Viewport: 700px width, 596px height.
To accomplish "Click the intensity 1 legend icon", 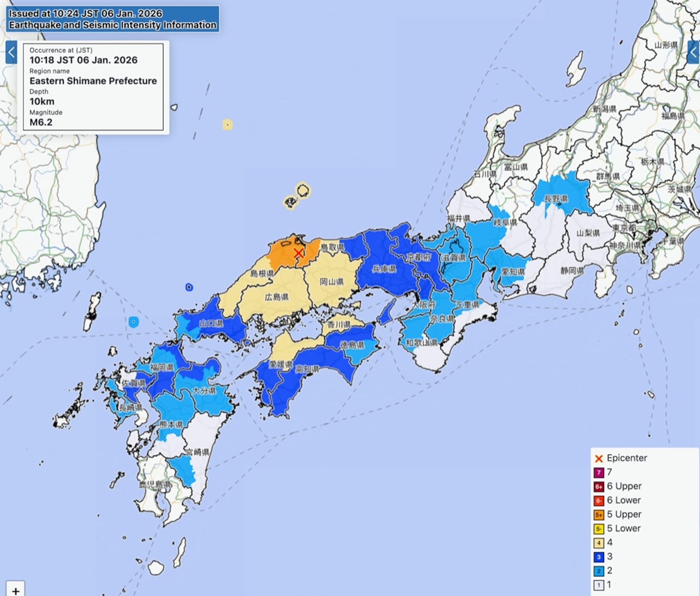I will tap(599, 585).
